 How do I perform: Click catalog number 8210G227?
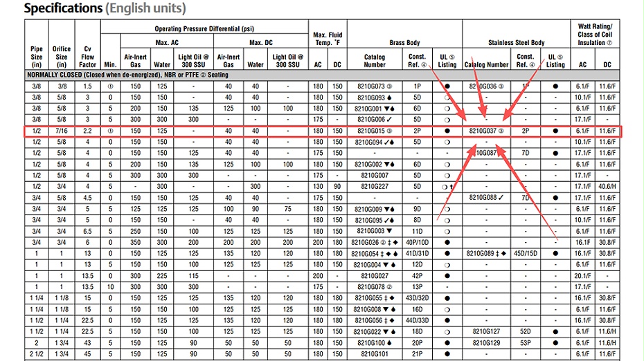375,186
